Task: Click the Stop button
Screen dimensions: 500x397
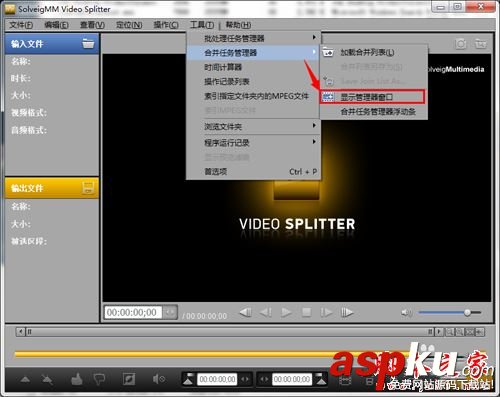Action: (x=306, y=313)
